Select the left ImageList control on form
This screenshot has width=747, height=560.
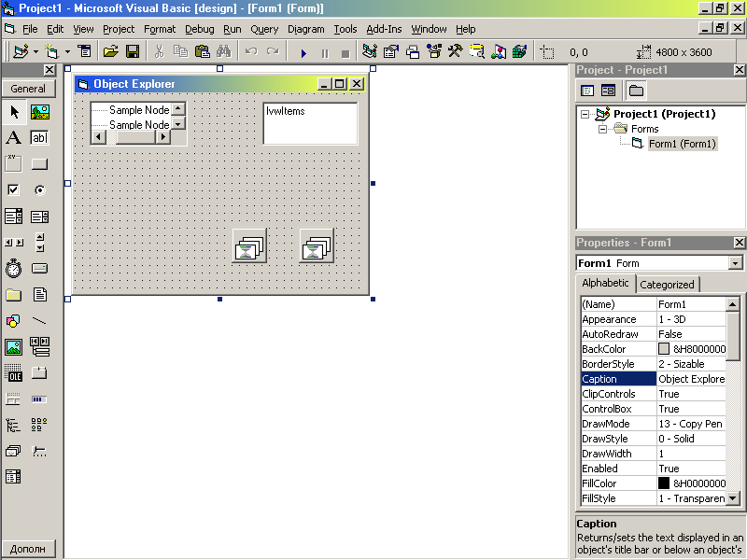point(249,246)
